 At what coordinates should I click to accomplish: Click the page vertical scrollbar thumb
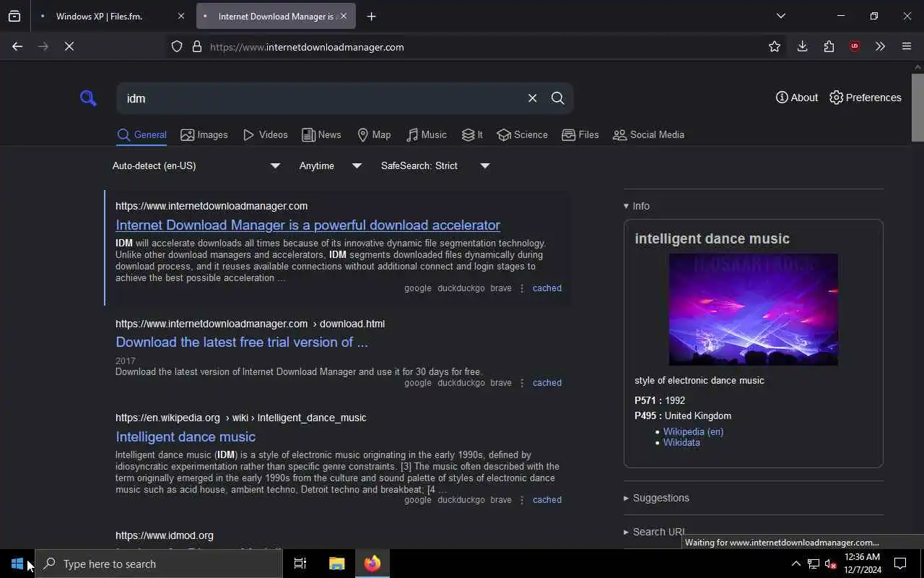click(x=918, y=107)
